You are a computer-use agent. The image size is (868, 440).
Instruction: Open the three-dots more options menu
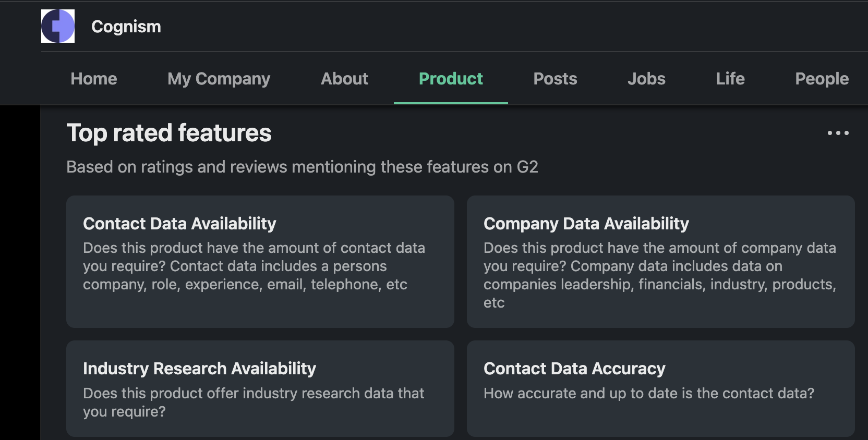(x=838, y=133)
